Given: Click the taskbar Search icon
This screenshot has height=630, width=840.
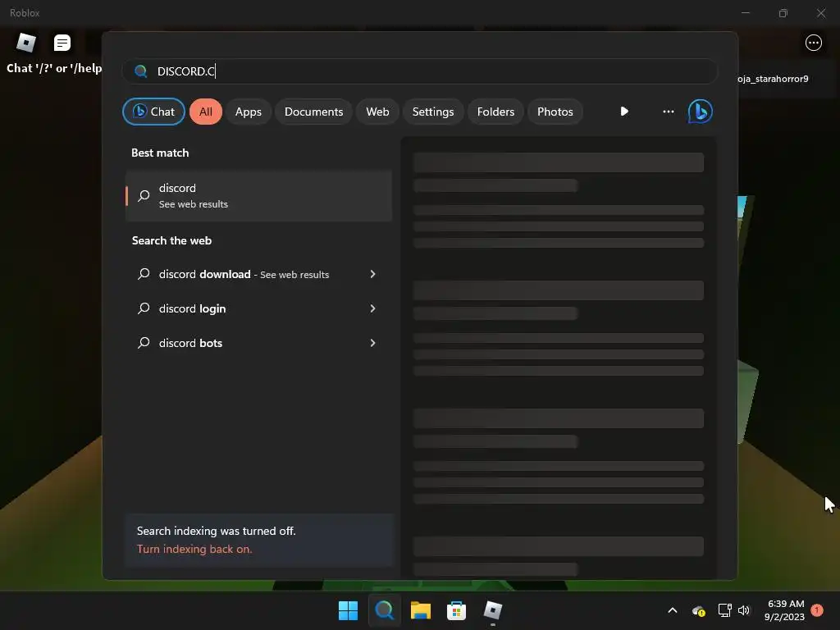Looking at the screenshot, I should pyautogui.click(x=384, y=610).
